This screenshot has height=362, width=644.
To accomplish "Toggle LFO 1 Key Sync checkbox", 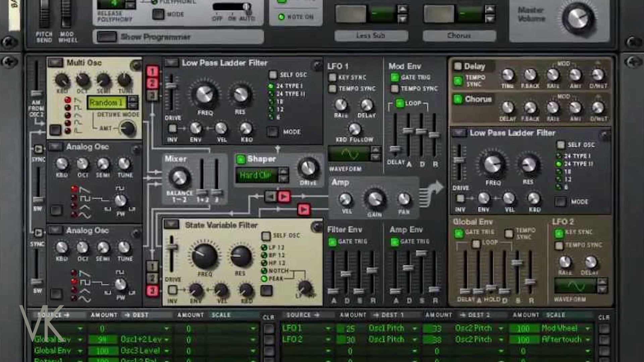I will 332,77.
